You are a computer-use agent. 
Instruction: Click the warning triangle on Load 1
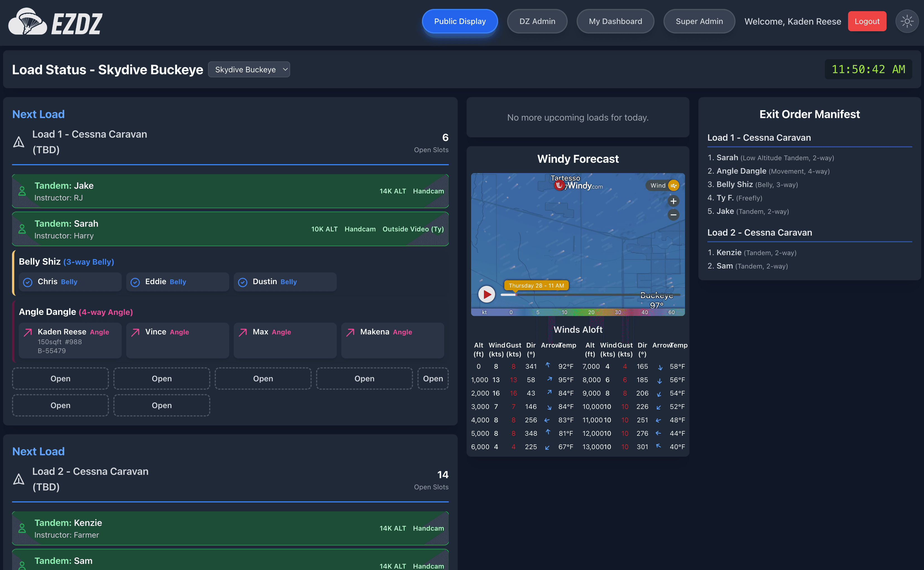pos(18,142)
